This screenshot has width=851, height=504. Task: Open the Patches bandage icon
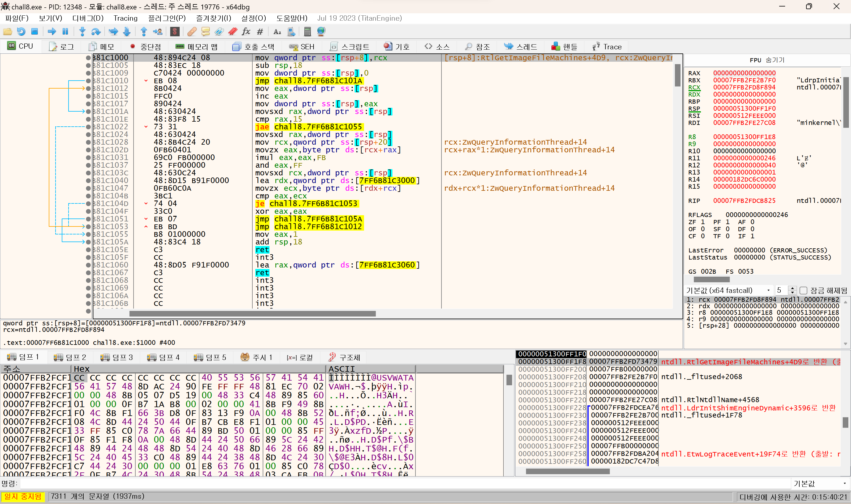(x=192, y=32)
